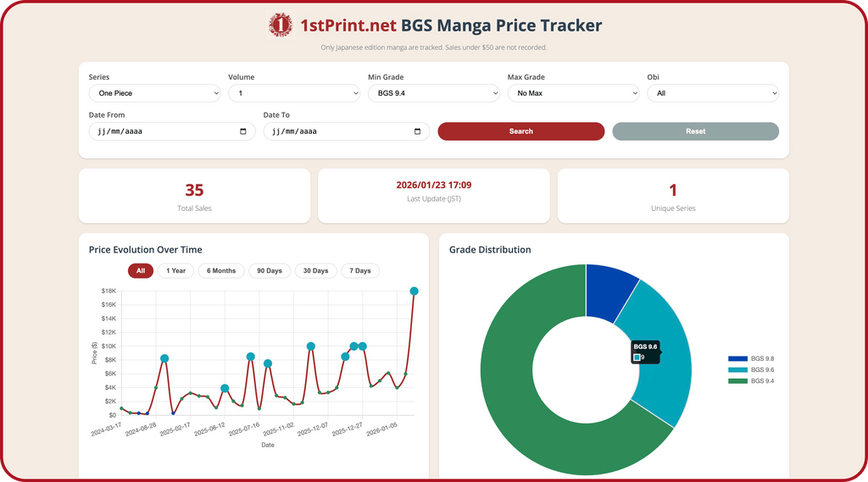868x482 pixels.
Task: Switch chart to 7 Days range
Action: pyautogui.click(x=360, y=270)
